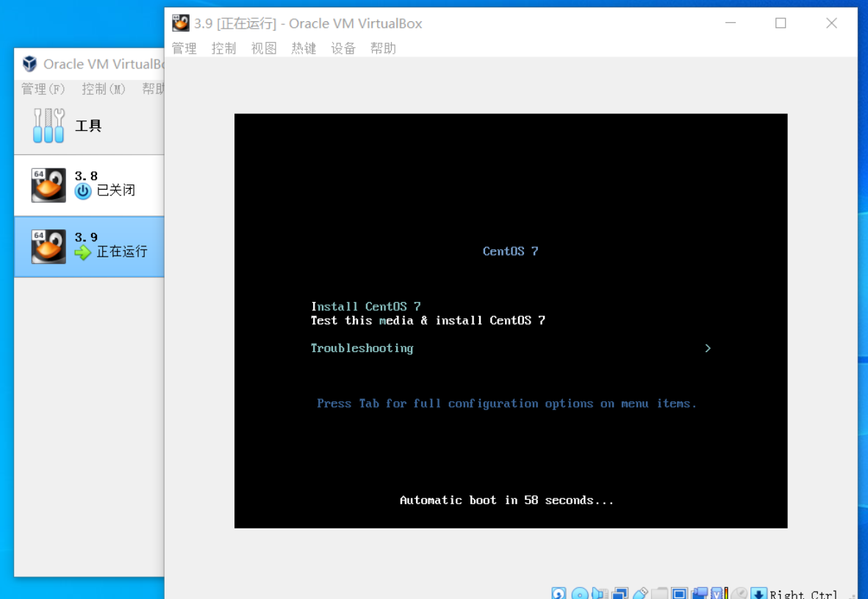The width and height of the screenshot is (868, 599).
Task: Maximize the 3.9 VM window
Action: tap(781, 23)
